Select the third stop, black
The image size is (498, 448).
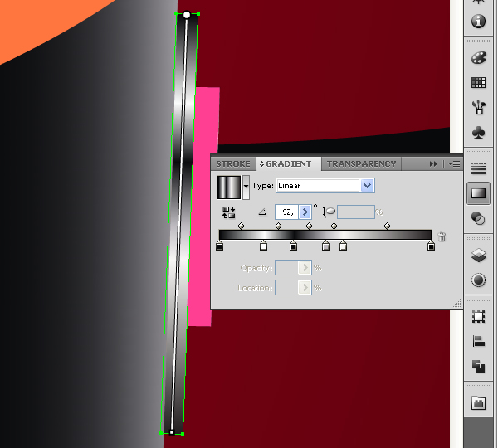point(294,246)
